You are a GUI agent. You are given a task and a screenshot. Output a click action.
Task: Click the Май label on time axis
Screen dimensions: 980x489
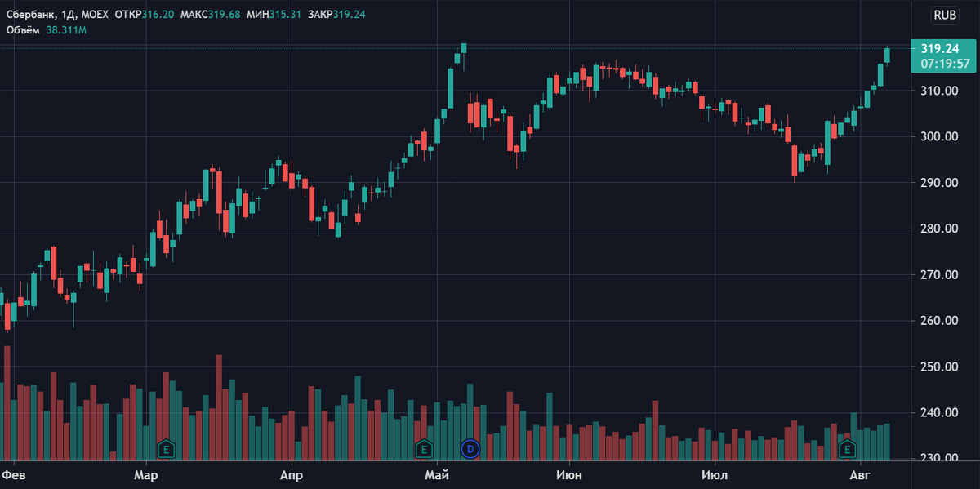pyautogui.click(x=437, y=474)
